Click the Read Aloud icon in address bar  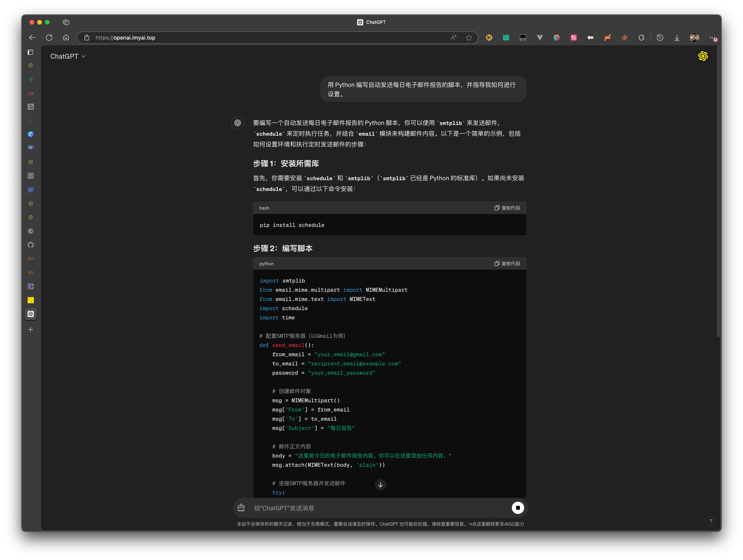453,38
